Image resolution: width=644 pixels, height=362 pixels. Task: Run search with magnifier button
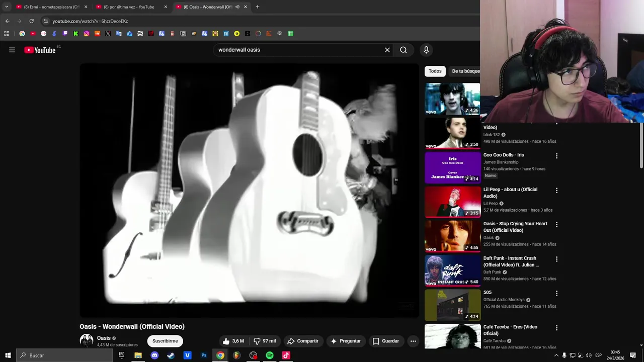click(x=404, y=50)
